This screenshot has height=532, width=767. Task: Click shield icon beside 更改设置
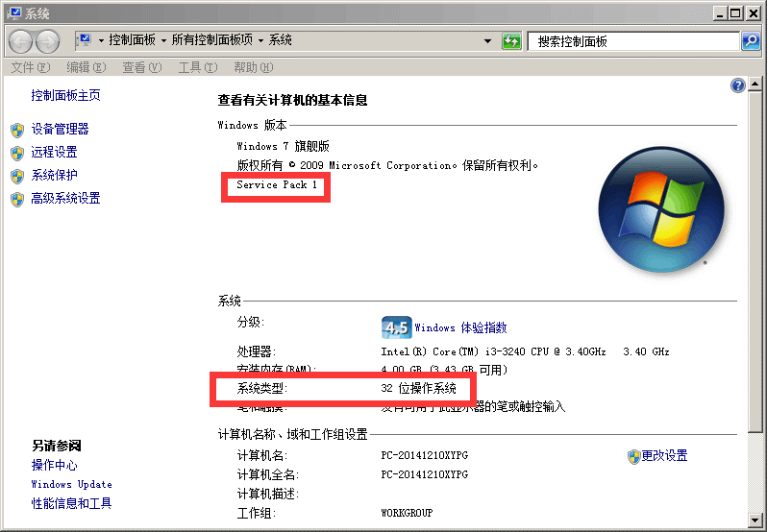[634, 457]
